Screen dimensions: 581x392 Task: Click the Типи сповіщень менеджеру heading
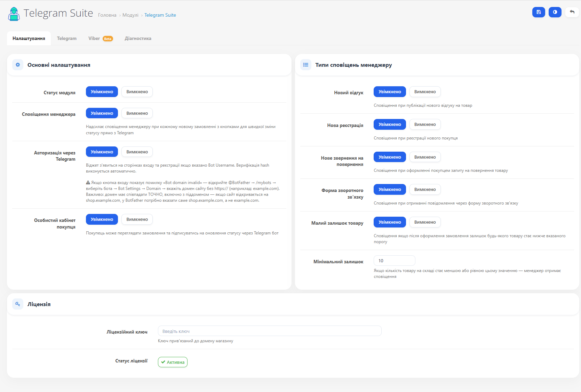coord(353,65)
